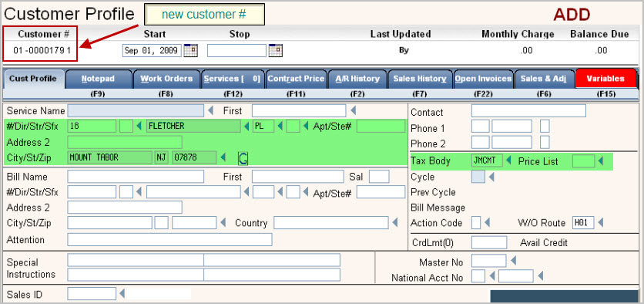Click lookup arrow right after FLETCHER field

point(247,126)
